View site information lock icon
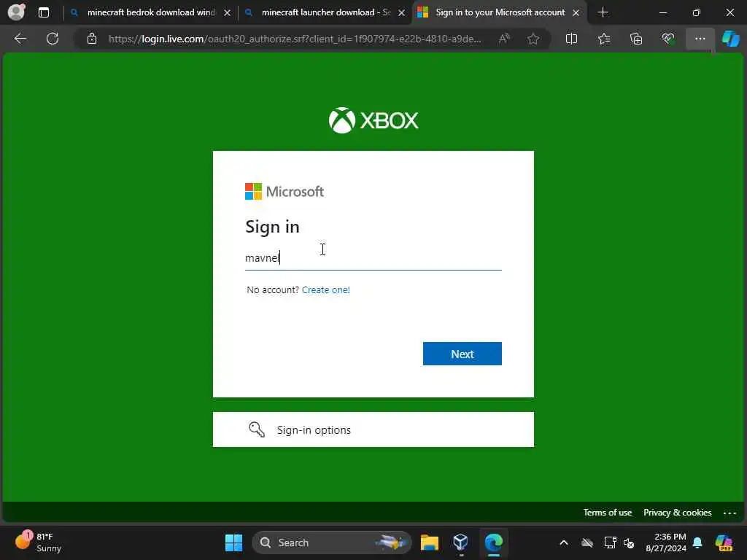 (x=92, y=39)
